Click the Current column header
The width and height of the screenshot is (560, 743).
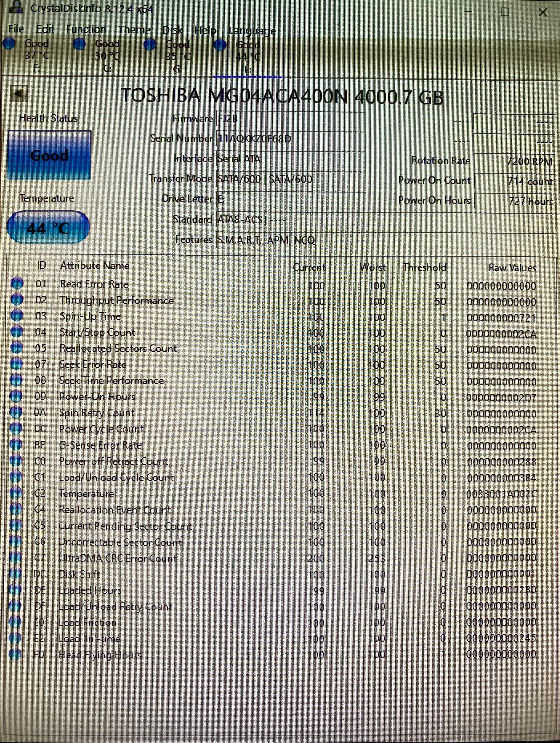pyautogui.click(x=309, y=267)
